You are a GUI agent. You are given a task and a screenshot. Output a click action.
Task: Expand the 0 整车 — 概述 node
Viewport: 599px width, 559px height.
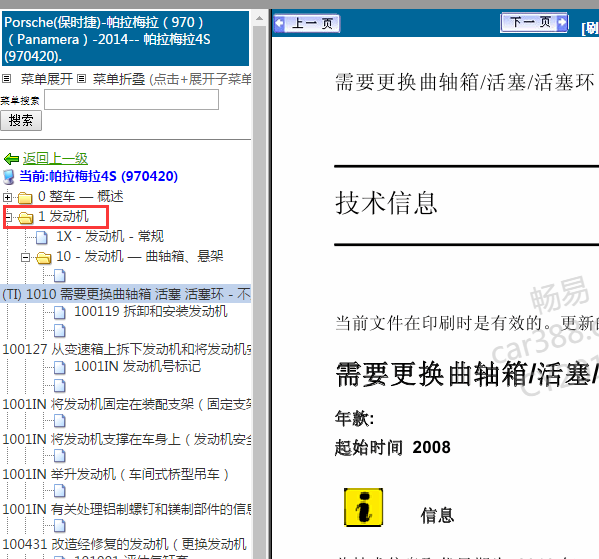pos(7,197)
